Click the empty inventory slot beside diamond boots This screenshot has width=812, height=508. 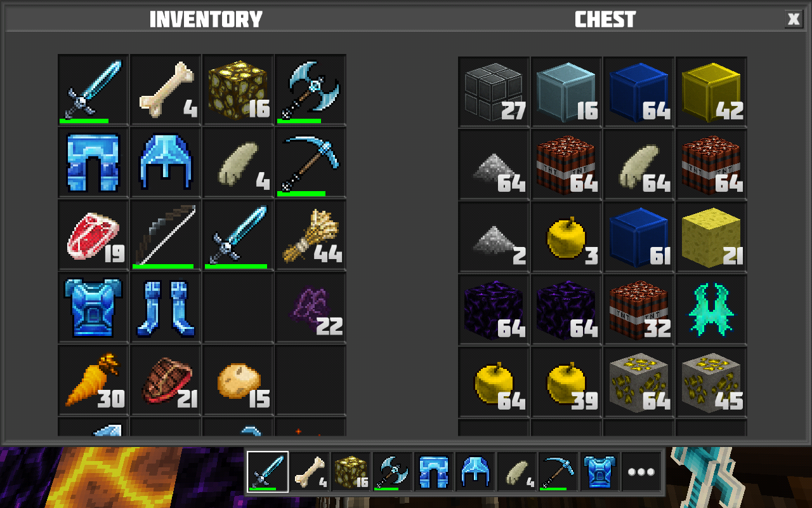click(239, 307)
